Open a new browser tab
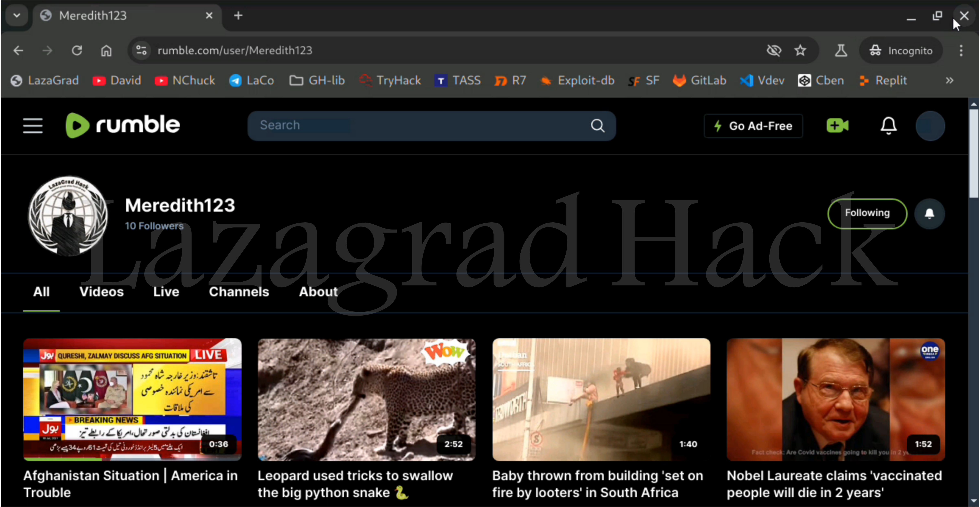 tap(238, 16)
